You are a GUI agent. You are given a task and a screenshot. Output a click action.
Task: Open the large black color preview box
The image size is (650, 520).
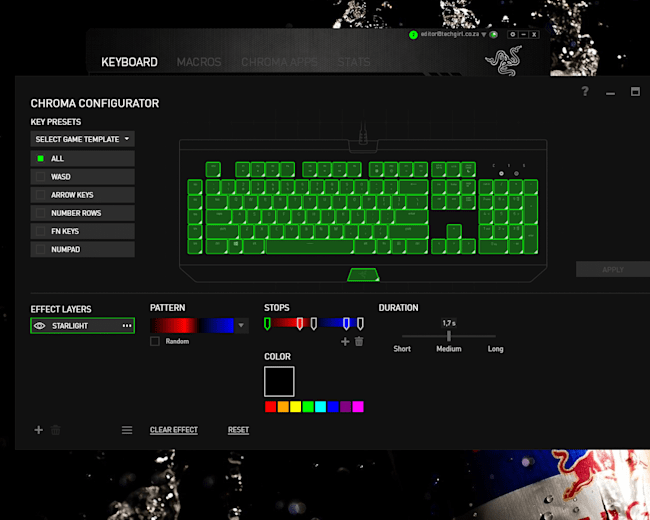(279, 381)
